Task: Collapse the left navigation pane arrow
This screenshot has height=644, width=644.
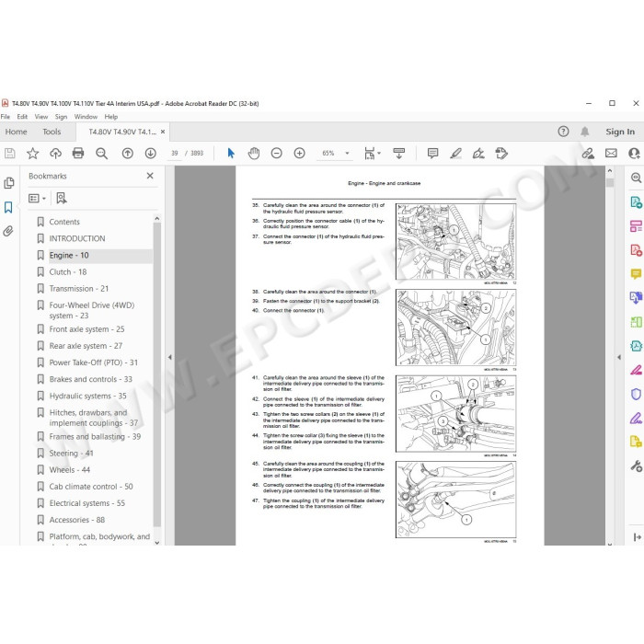Action: 169,357
